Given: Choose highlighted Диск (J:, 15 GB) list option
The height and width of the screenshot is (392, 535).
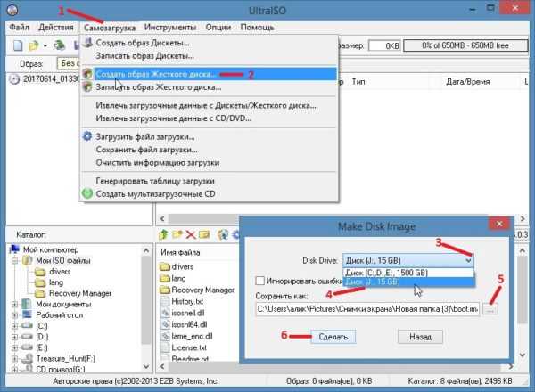Looking at the screenshot, I should tap(408, 282).
